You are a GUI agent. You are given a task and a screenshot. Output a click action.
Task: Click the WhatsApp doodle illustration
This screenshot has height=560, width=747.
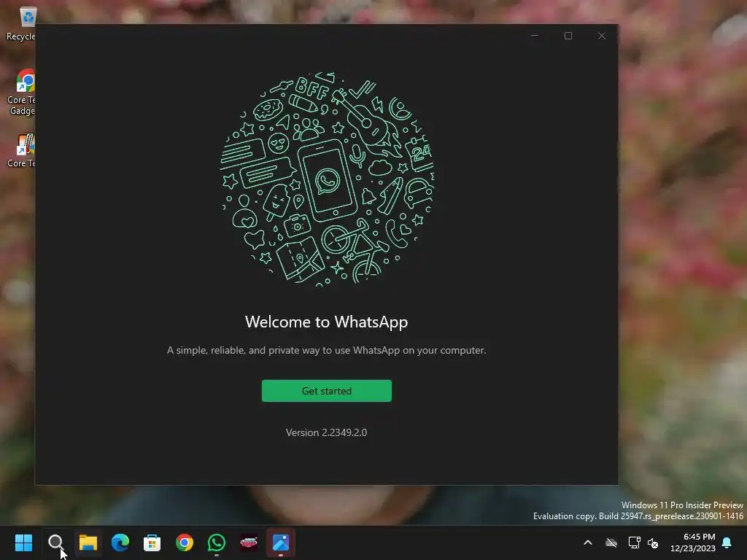pyautogui.click(x=327, y=179)
